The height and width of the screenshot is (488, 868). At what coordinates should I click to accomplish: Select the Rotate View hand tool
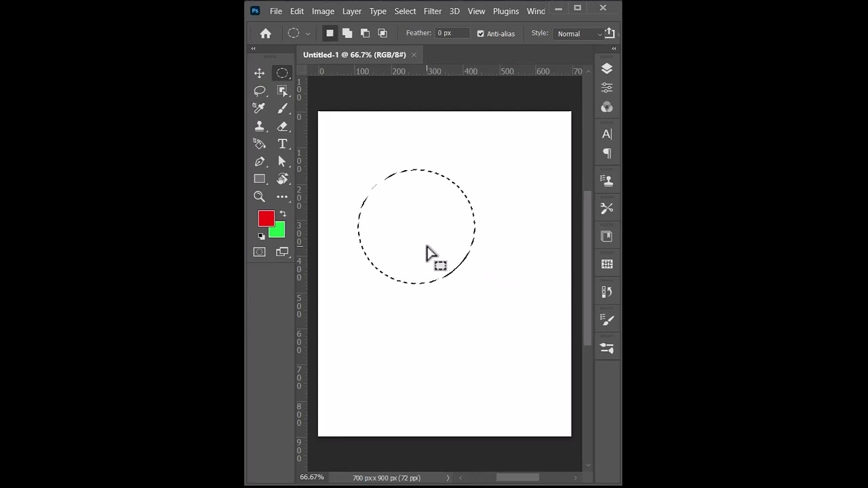[282, 179]
